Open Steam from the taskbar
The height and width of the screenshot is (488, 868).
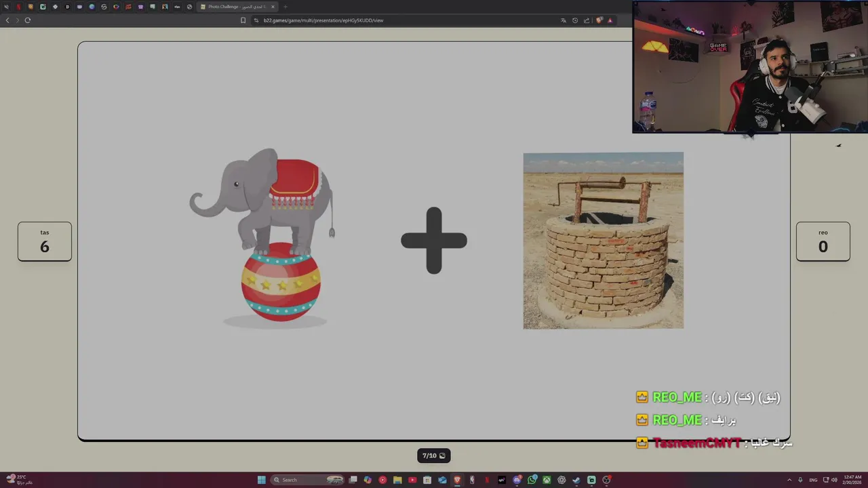pyautogui.click(x=576, y=480)
